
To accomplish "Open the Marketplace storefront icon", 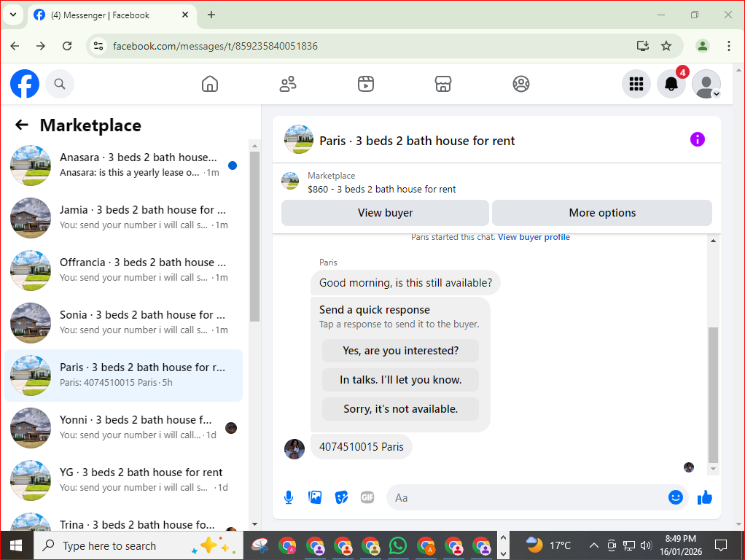I will [x=442, y=84].
